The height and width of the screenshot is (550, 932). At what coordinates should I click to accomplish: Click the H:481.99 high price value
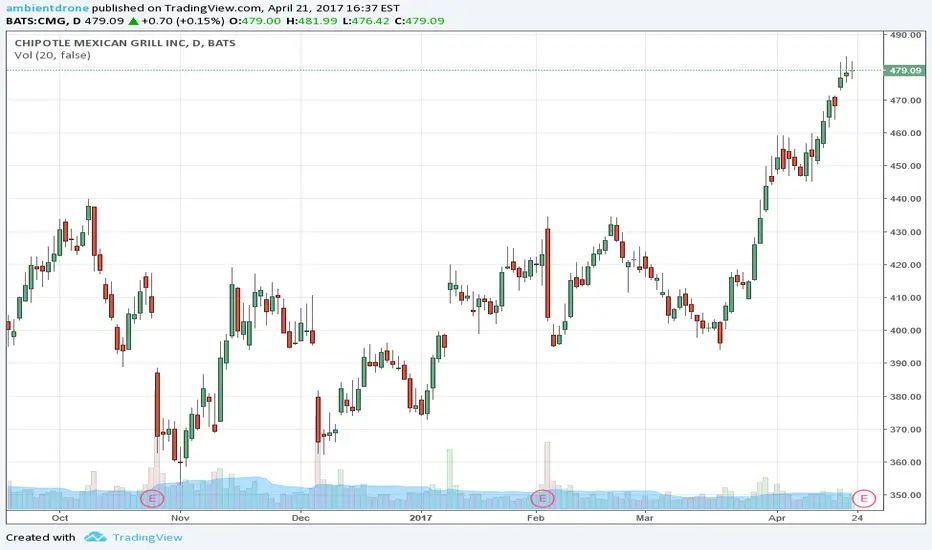(311, 21)
